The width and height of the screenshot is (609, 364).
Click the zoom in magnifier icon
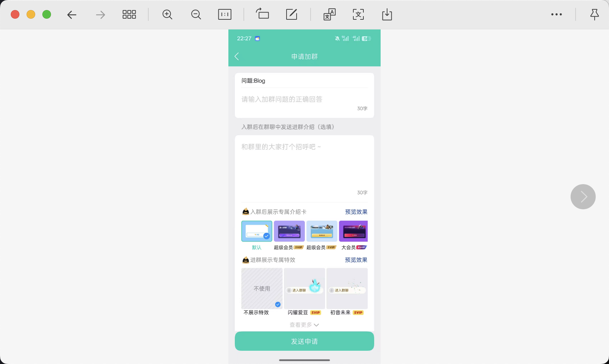tap(167, 15)
